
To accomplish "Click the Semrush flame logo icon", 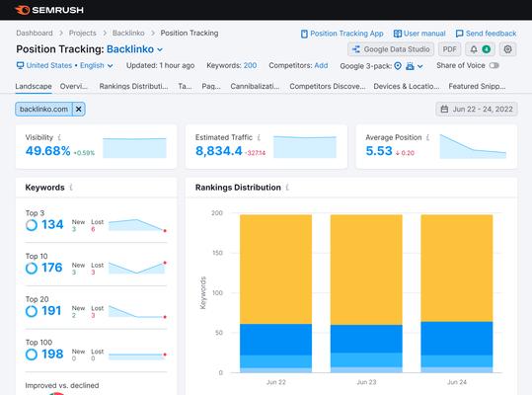I will pos(23,10).
